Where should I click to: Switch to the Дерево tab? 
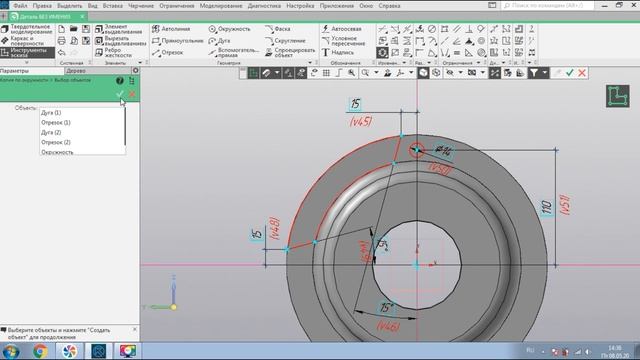click(76, 71)
